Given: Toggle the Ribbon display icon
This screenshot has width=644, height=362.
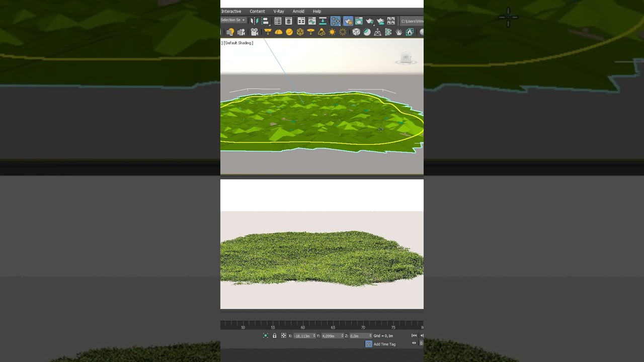Looking at the screenshot, I should 301,21.
